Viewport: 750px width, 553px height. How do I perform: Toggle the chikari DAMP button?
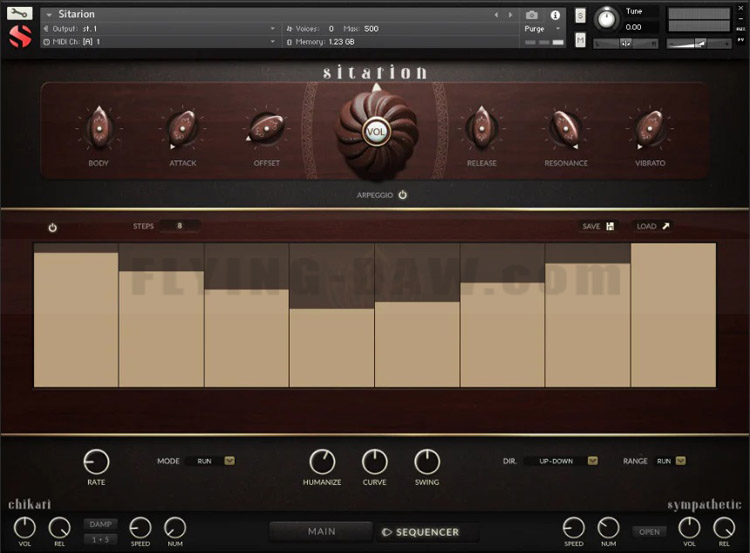point(100,524)
